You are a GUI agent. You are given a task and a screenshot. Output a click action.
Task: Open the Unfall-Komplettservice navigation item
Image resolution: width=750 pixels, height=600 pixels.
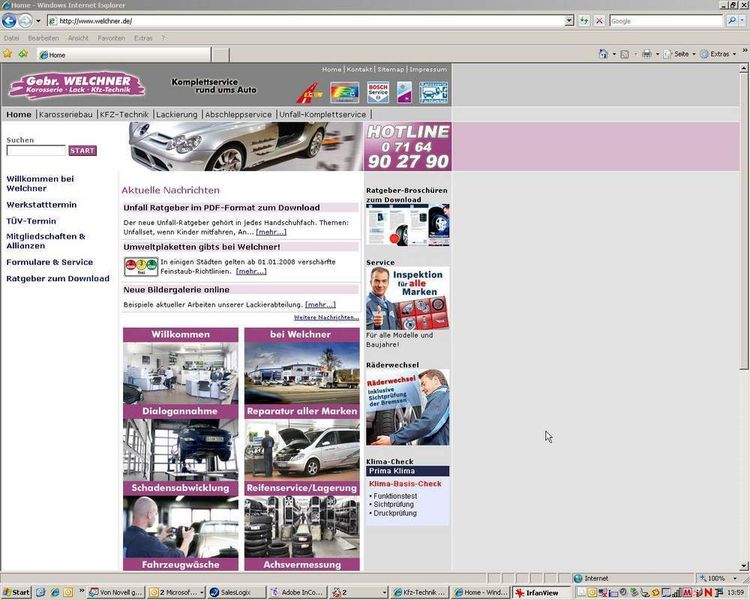click(322, 114)
